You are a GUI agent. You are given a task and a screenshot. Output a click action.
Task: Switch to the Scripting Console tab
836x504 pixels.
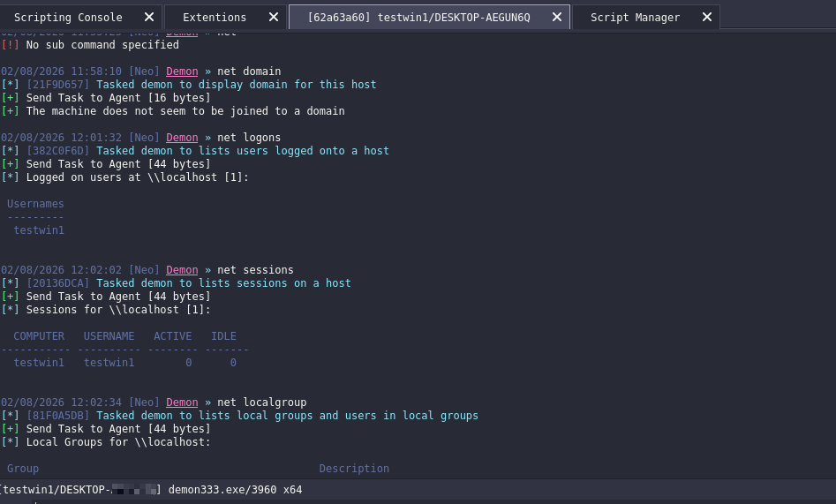pos(68,17)
